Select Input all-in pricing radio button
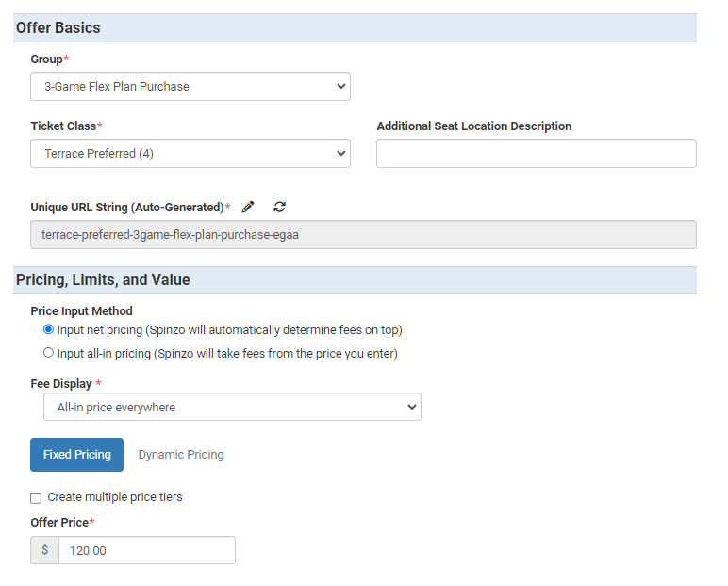This screenshot has width=728, height=586. [48, 353]
